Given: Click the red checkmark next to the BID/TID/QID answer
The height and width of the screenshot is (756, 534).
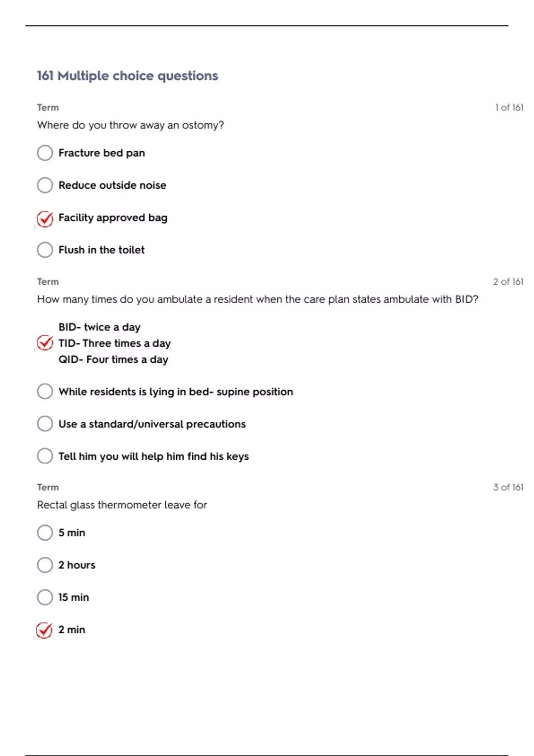Looking at the screenshot, I should click(x=45, y=343).
